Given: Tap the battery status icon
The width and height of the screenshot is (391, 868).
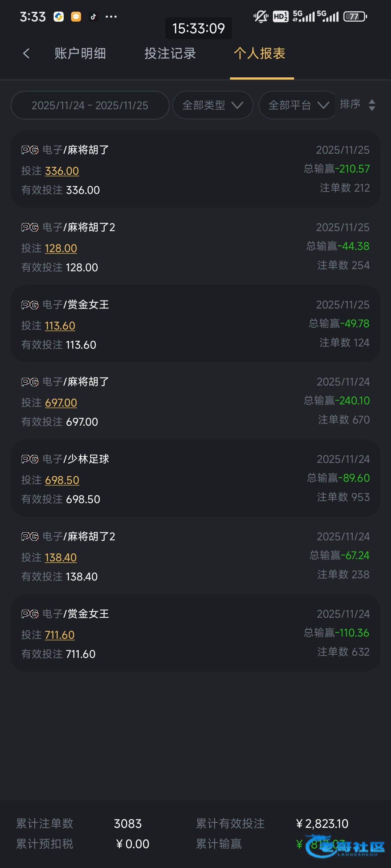Looking at the screenshot, I should [355, 17].
